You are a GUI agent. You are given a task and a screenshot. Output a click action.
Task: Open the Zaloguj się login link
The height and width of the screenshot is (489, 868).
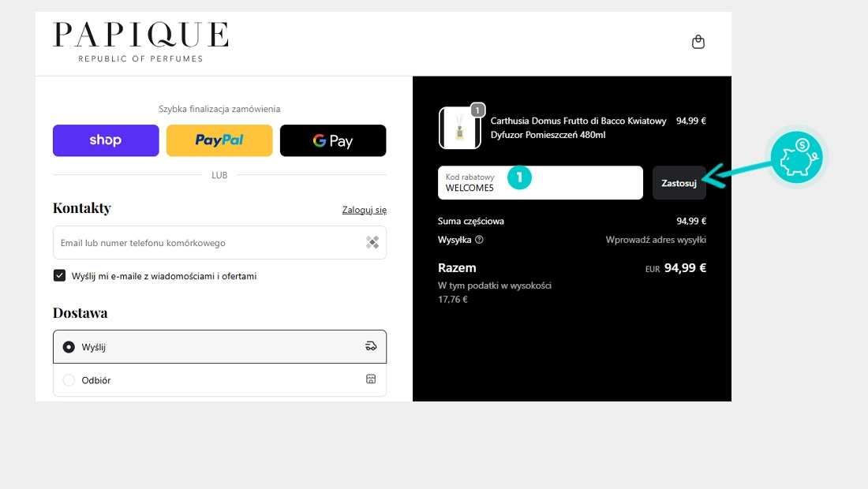tap(364, 210)
